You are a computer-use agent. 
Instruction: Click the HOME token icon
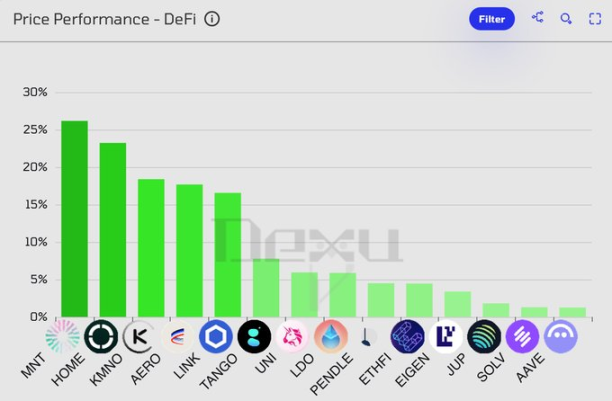[101, 336]
